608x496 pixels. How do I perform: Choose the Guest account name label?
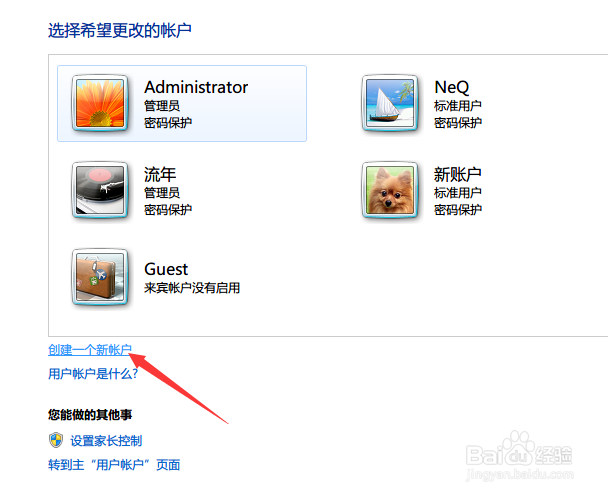pyautogui.click(x=166, y=269)
